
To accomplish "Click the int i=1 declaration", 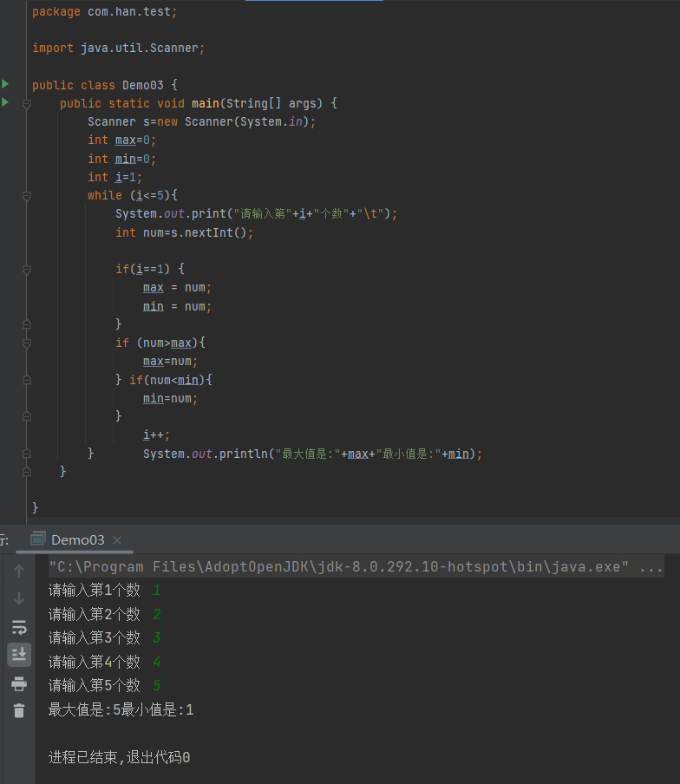I will tap(115, 177).
